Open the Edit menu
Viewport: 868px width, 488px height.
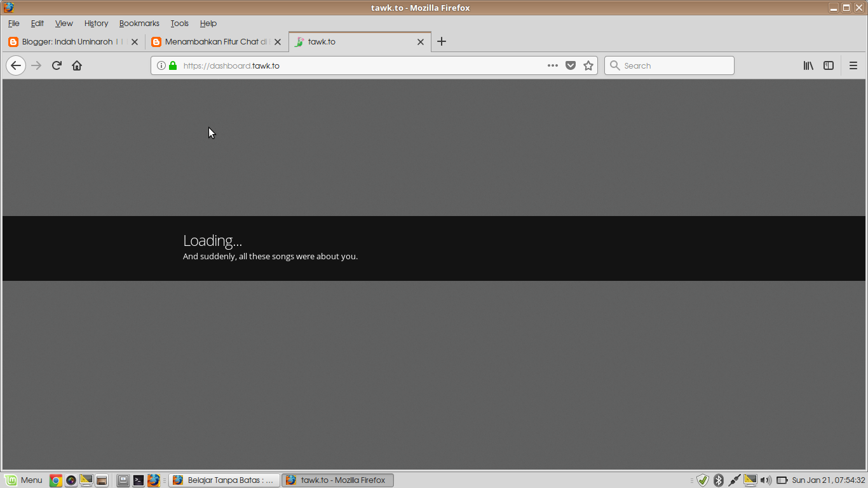(x=37, y=24)
